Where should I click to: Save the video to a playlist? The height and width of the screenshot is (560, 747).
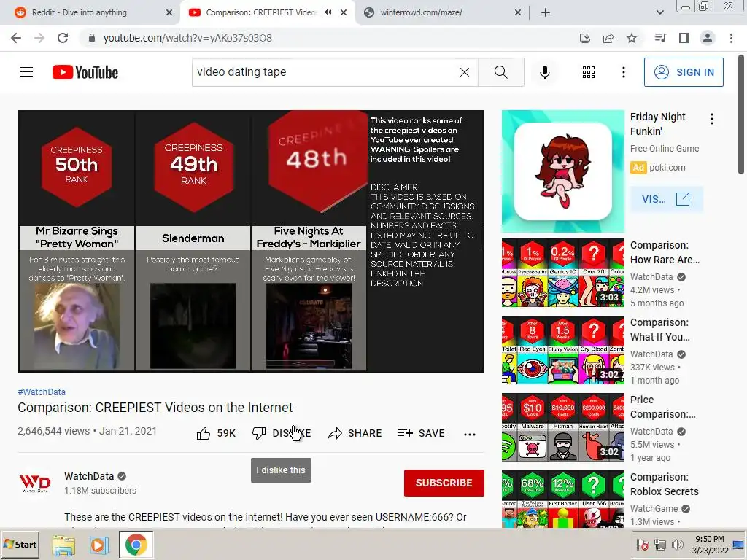click(x=421, y=433)
